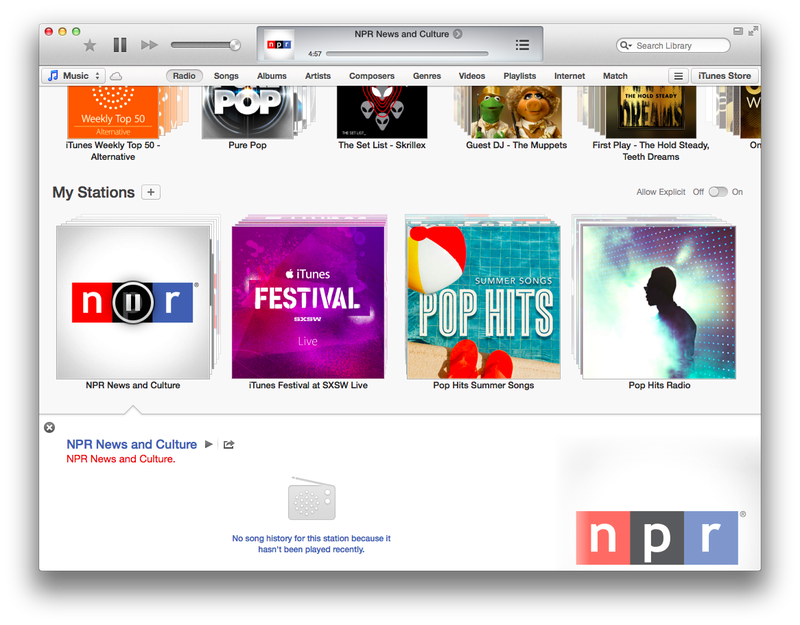The width and height of the screenshot is (800, 625).
Task: Play station using triangle beside the heading
Action: [x=208, y=444]
